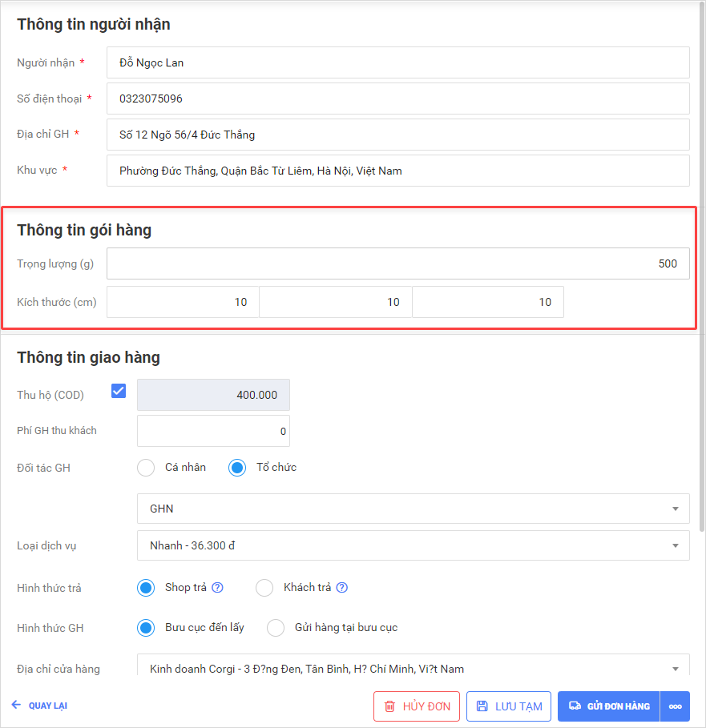The width and height of the screenshot is (706, 728).
Task: Click the Khách trả help question icon
Action: click(342, 588)
